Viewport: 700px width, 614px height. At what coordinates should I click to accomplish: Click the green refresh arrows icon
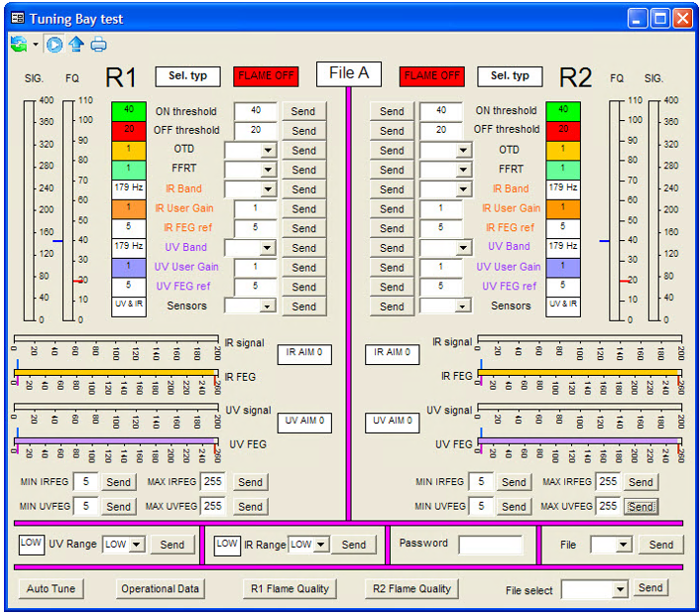coord(19,45)
